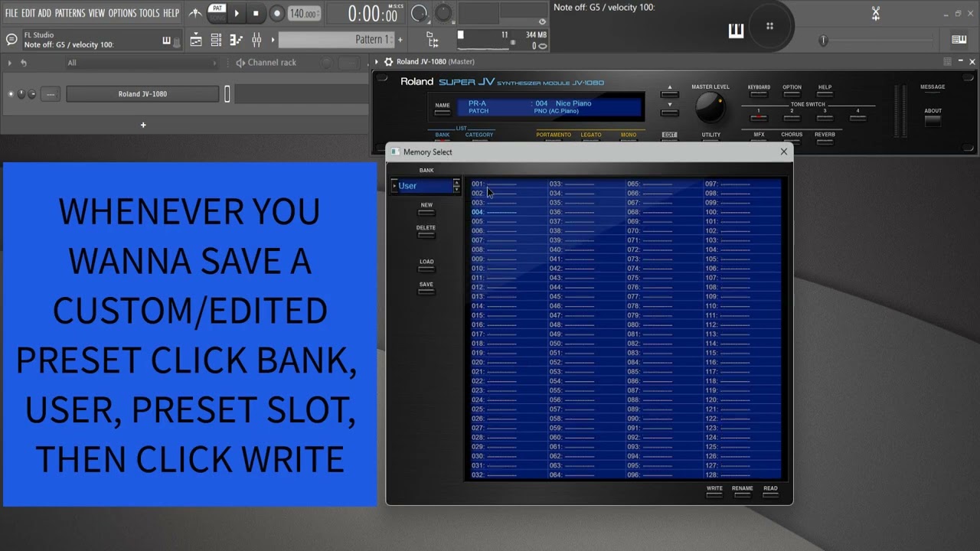The width and height of the screenshot is (980, 551).
Task: Click the play button in transport
Action: pyautogui.click(x=237, y=13)
